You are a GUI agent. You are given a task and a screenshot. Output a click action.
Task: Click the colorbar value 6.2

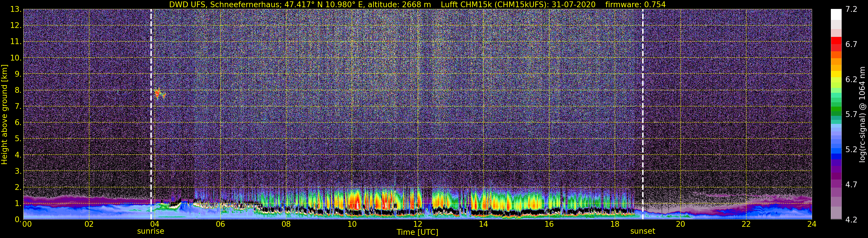(x=851, y=80)
